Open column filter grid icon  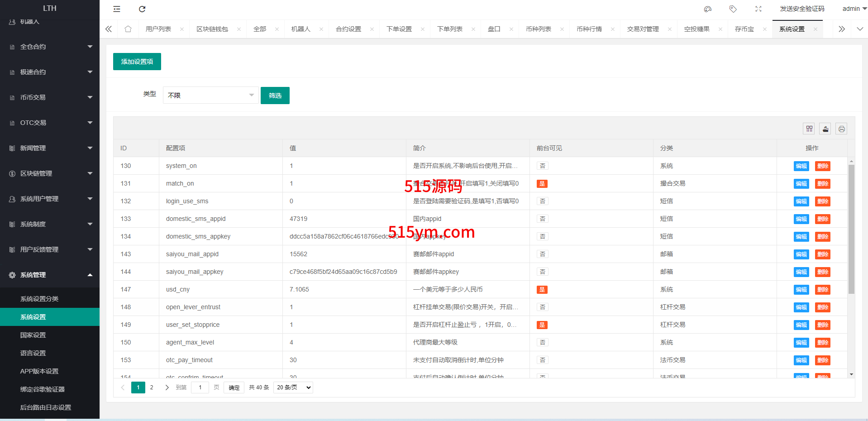(809, 129)
